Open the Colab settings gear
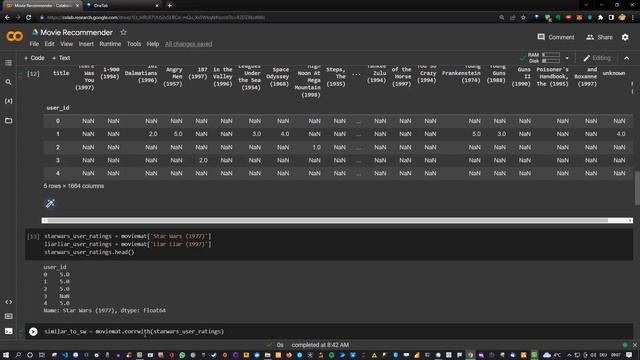This screenshot has width=640, height=360. click(625, 37)
